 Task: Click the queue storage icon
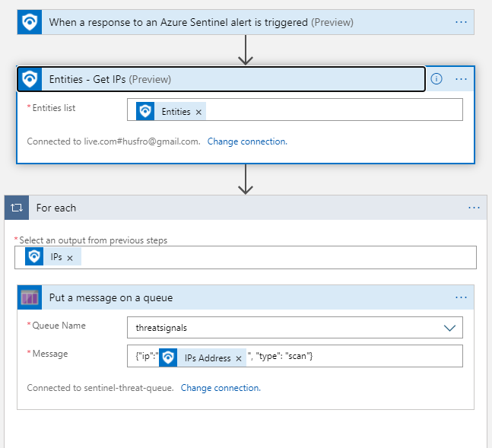[30, 297]
